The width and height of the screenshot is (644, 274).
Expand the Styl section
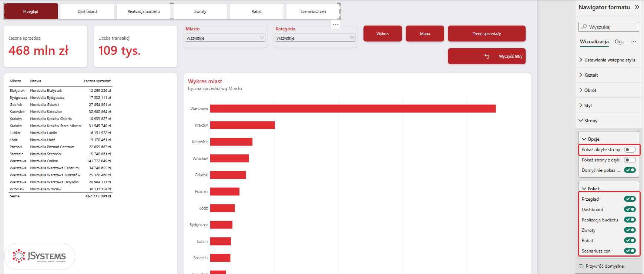click(609, 105)
